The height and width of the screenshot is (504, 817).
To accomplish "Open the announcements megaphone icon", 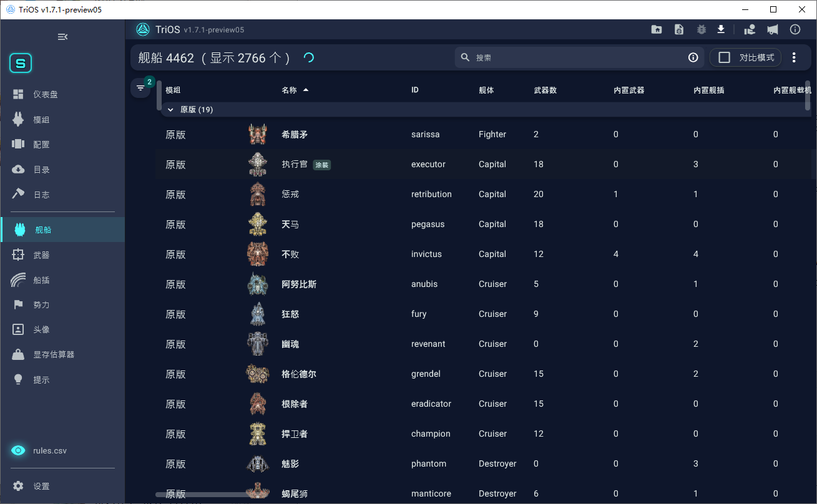I will point(773,29).
